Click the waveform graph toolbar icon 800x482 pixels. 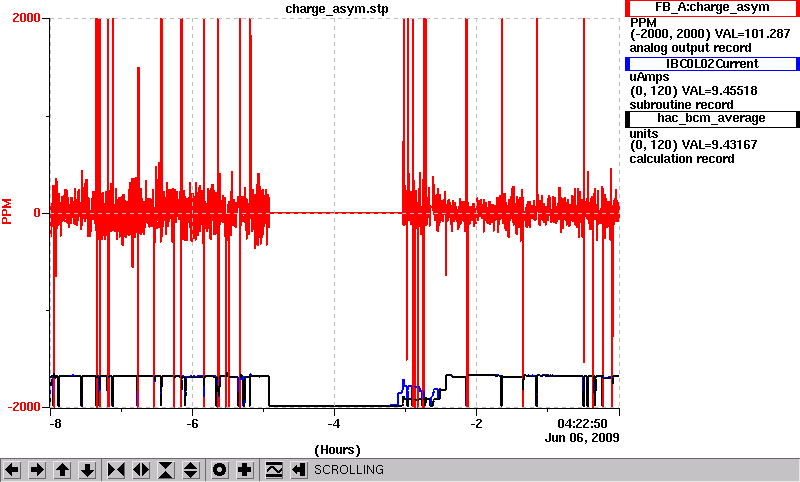coord(274,470)
